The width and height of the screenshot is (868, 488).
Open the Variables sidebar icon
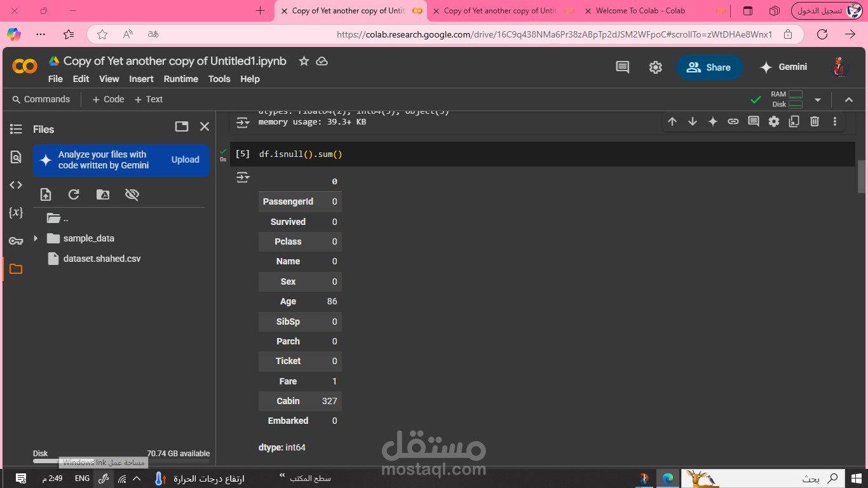(x=16, y=213)
